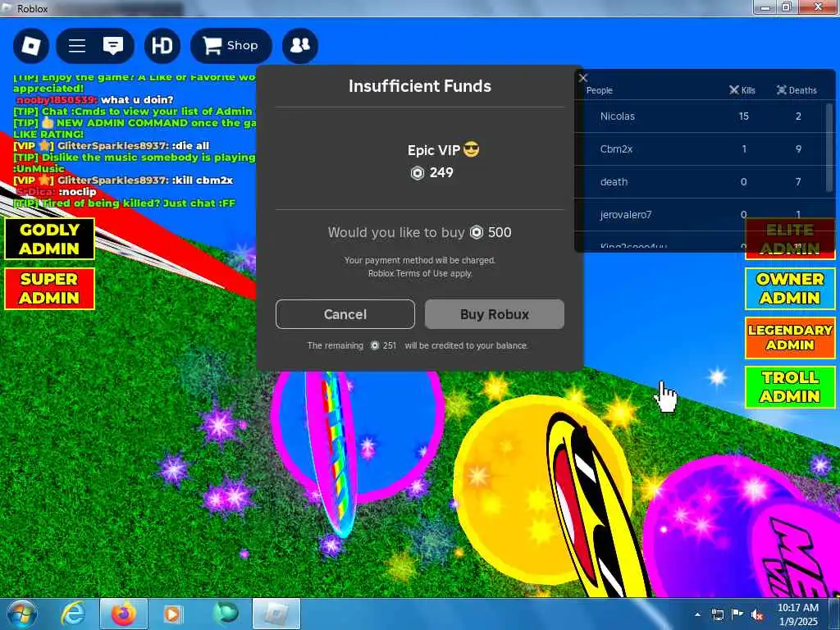
Task: Toggle the chat window icon
Action: point(113,46)
